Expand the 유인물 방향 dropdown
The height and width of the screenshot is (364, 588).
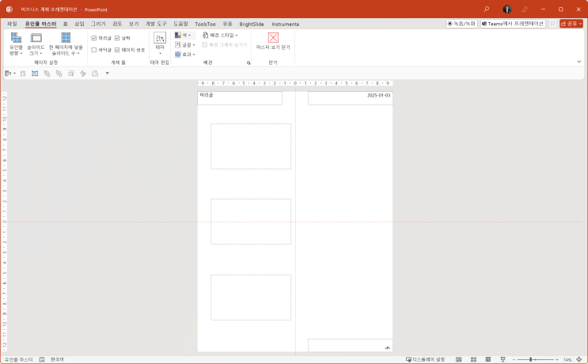16,46
